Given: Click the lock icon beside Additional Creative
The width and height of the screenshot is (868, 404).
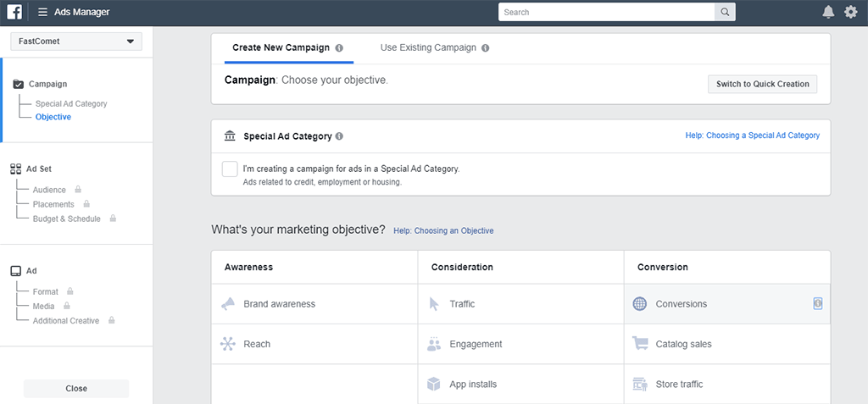Looking at the screenshot, I should click(111, 320).
